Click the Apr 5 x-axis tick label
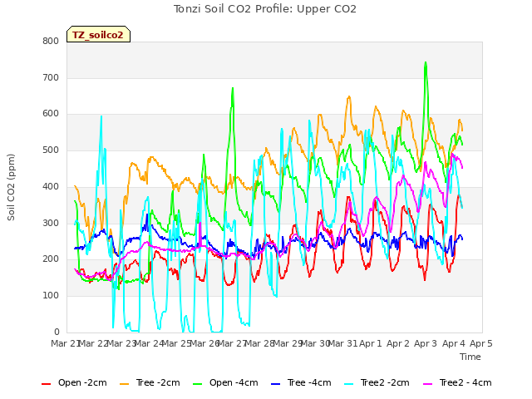This screenshot has width=532, height=399. click(481, 343)
